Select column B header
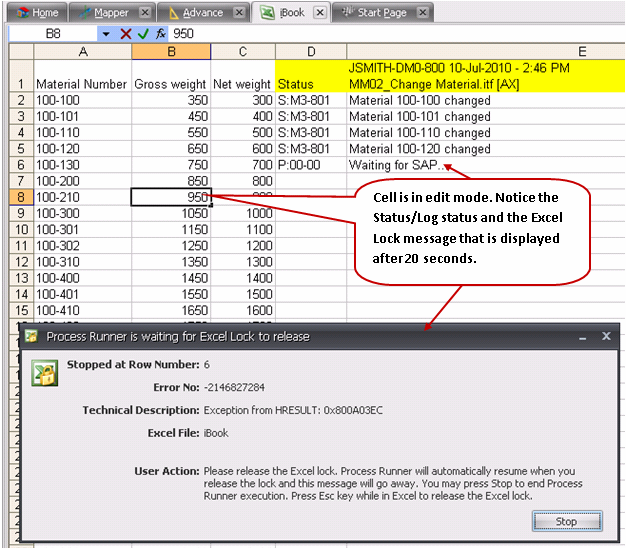Screen dimensions: 627x548 click(171, 51)
